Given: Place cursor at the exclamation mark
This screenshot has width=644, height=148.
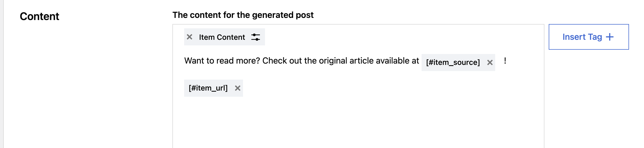Looking at the screenshot, I should point(505,61).
